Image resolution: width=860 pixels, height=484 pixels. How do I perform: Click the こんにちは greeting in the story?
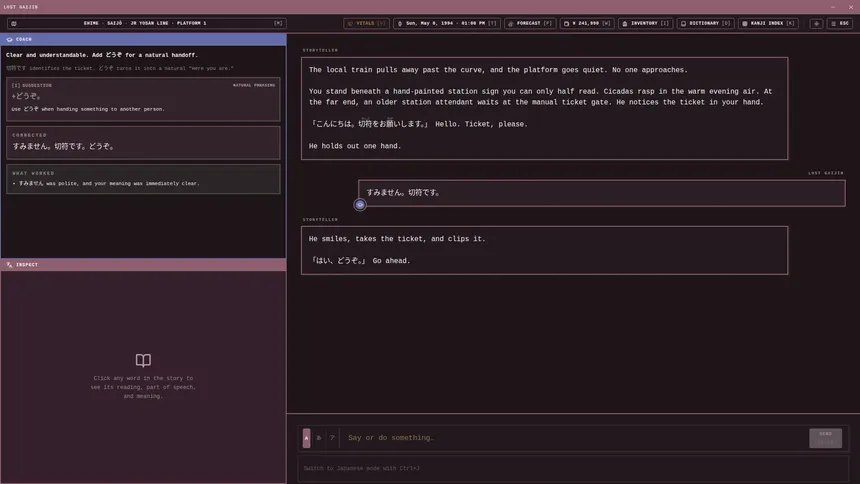tap(335, 124)
